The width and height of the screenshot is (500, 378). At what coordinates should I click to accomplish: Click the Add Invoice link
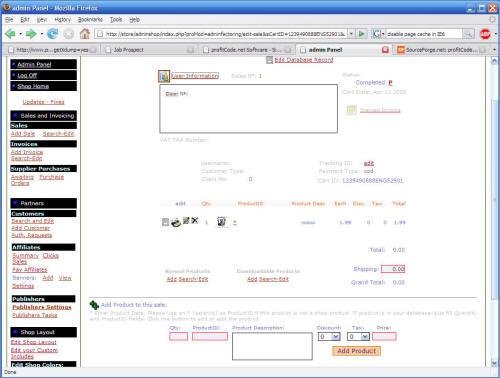coord(27,152)
